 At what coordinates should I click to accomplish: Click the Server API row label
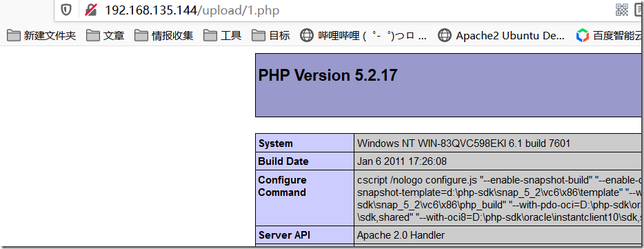point(284,235)
